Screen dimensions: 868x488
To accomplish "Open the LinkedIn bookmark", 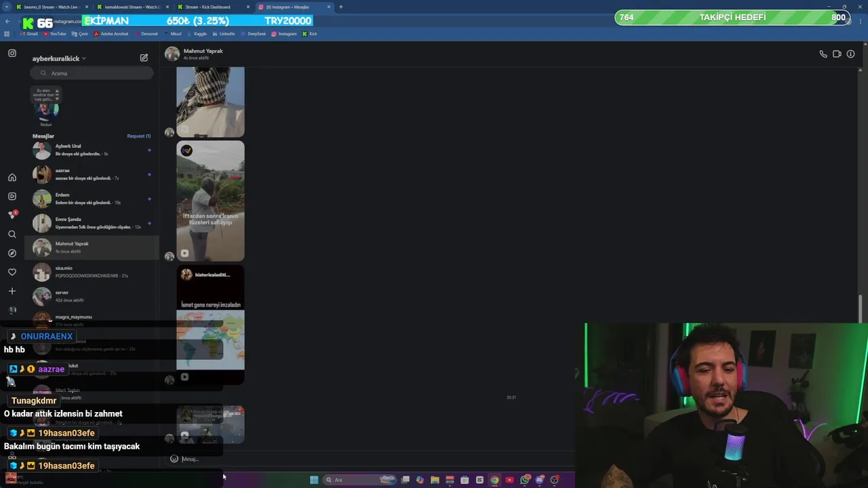I will tap(223, 34).
